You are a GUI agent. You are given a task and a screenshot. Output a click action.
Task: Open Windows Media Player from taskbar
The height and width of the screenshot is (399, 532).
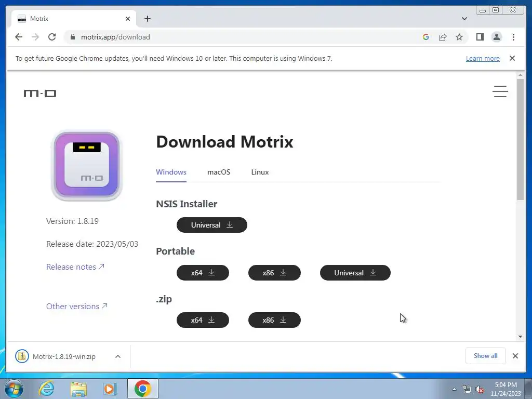coord(110,389)
